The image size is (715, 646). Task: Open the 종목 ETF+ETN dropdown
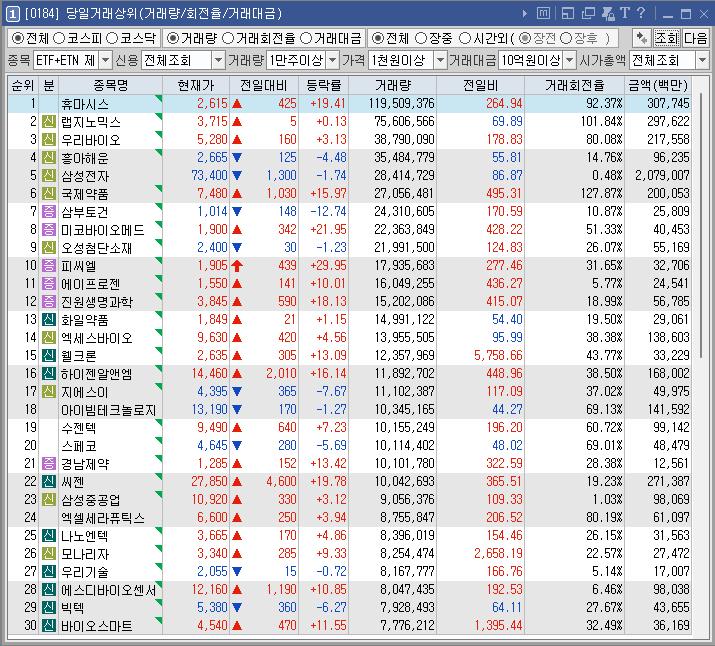point(105,60)
